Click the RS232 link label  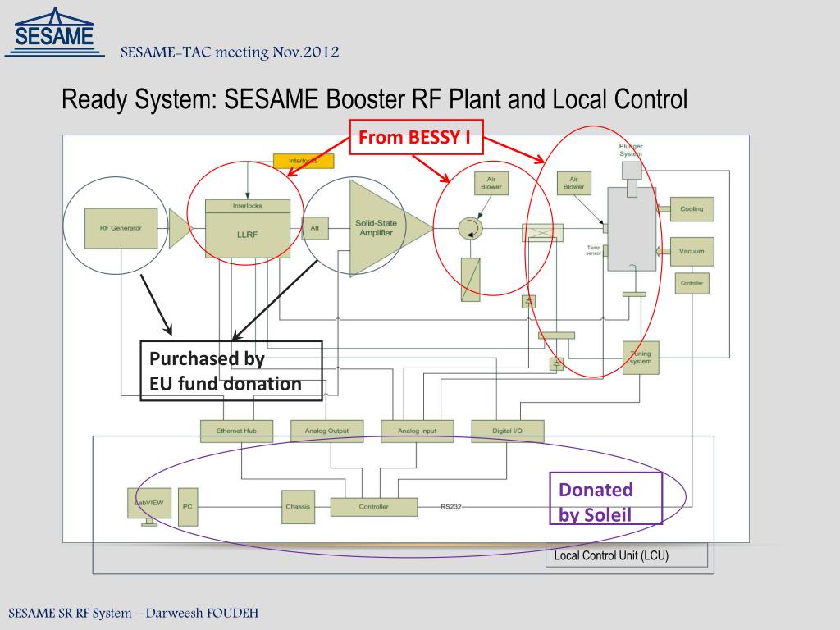451,507
